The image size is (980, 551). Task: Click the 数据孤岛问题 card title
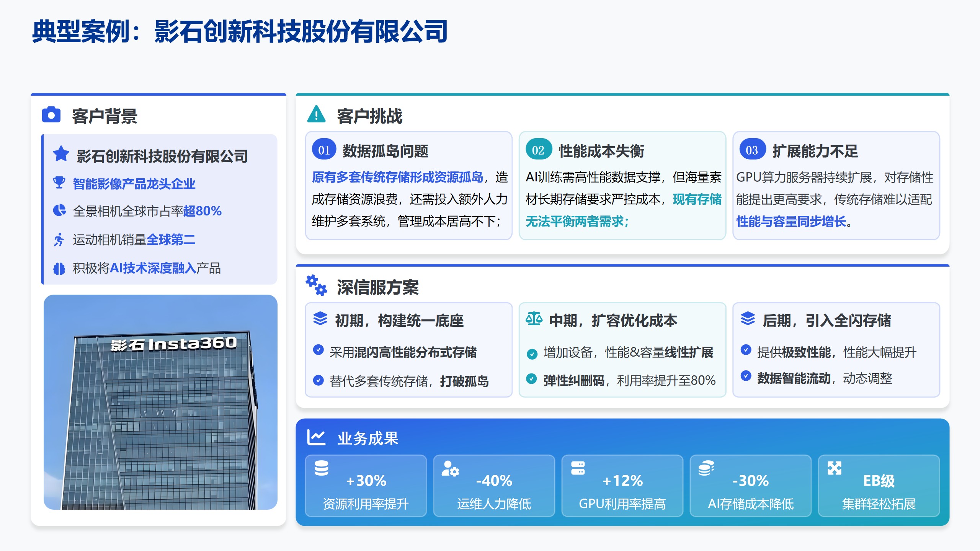pyautogui.click(x=385, y=151)
